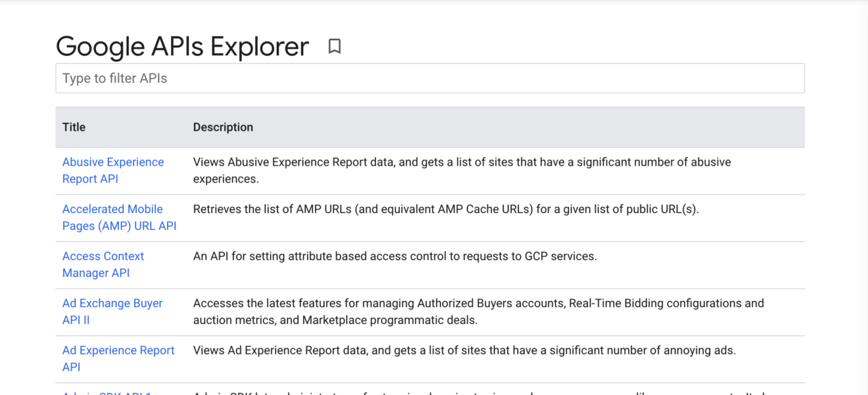Click the 'Type to filter APIs' field

coord(429,78)
